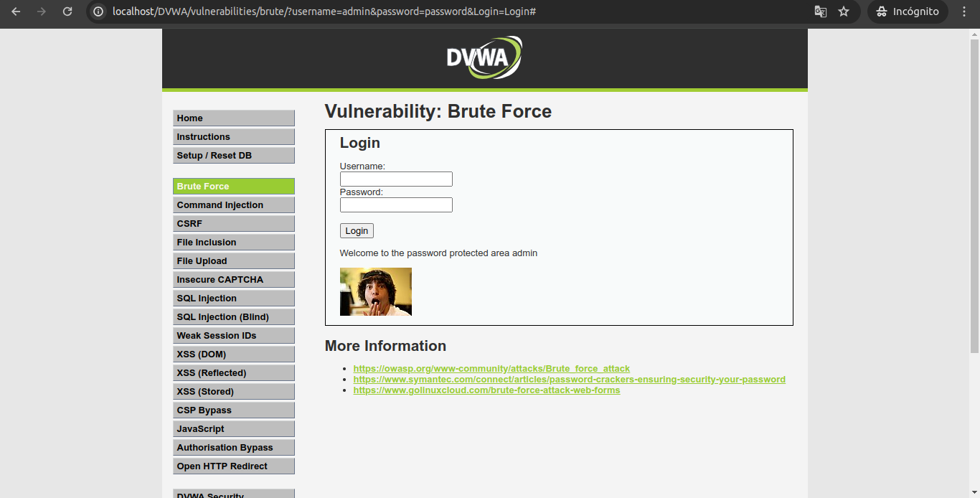
Task: View site information icon in address bar
Action: 99,11
